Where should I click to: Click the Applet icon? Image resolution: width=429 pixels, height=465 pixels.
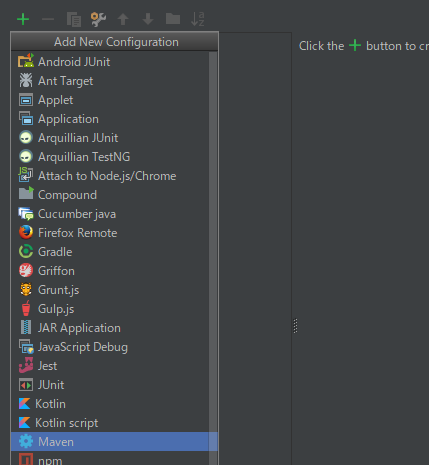click(26, 100)
